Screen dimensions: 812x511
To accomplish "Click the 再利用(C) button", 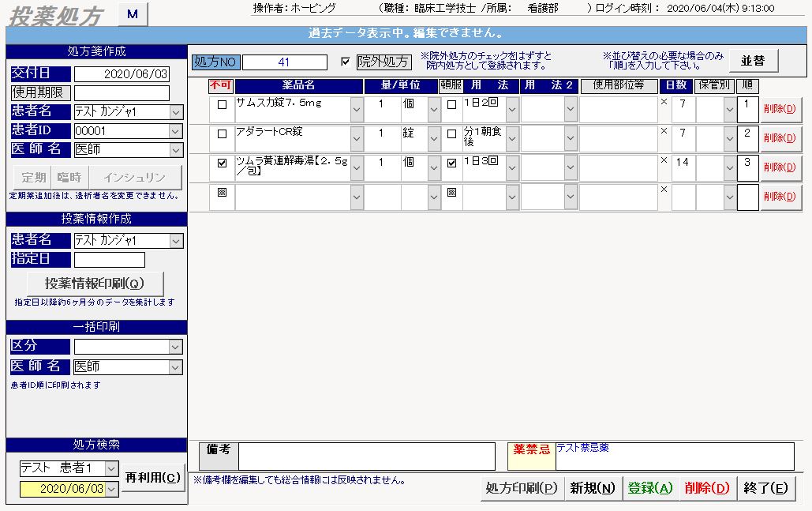I will [x=153, y=477].
